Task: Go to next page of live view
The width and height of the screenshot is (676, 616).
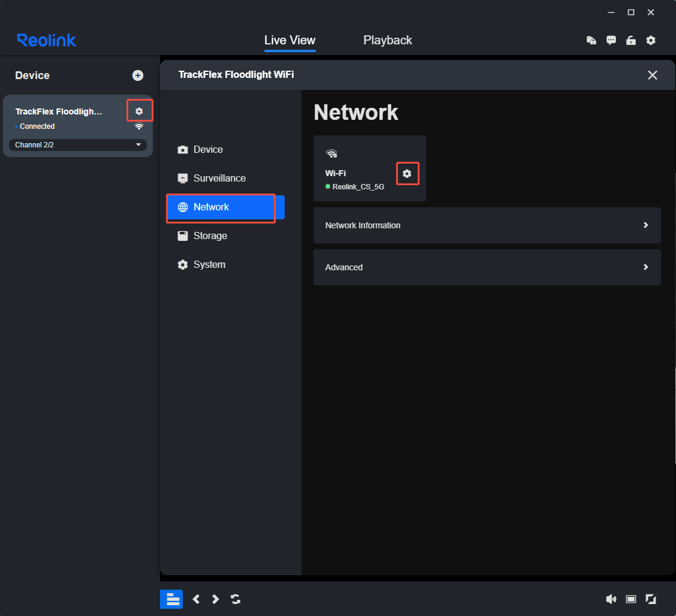Action: pos(216,599)
